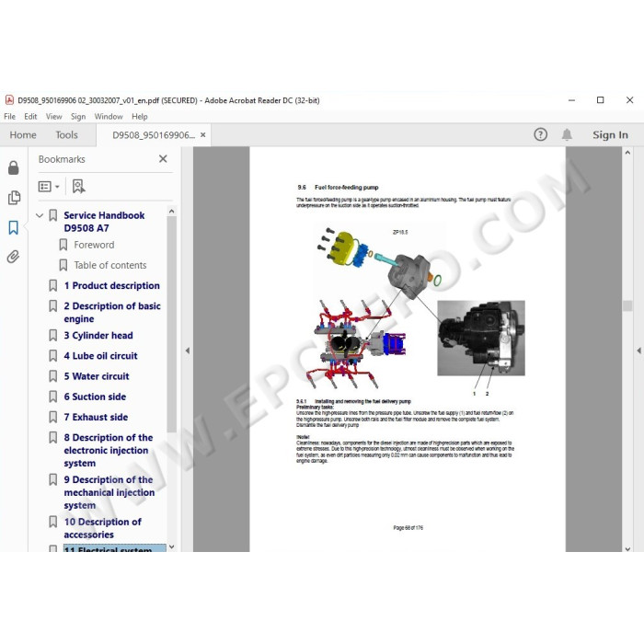Collapse the Service Handbook D9508 A7 bookmark
644x644 pixels.
tap(40, 215)
